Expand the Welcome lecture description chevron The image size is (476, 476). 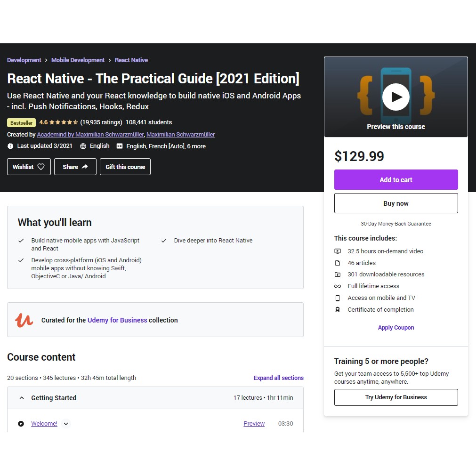[x=66, y=424]
